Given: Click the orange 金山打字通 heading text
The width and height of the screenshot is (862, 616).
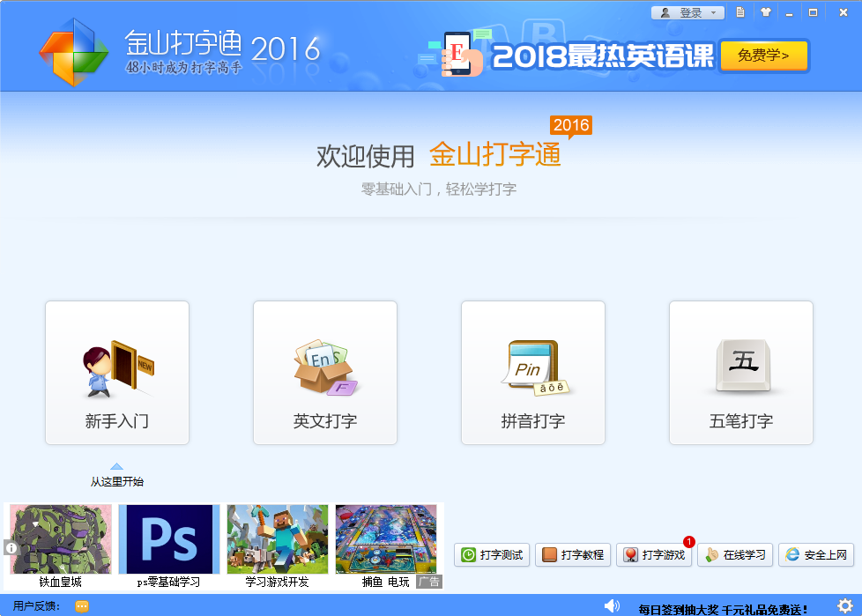Looking at the screenshot, I should [x=494, y=154].
